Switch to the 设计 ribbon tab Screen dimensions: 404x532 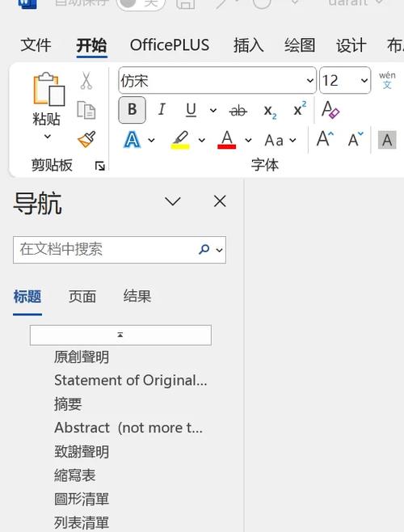(x=351, y=45)
